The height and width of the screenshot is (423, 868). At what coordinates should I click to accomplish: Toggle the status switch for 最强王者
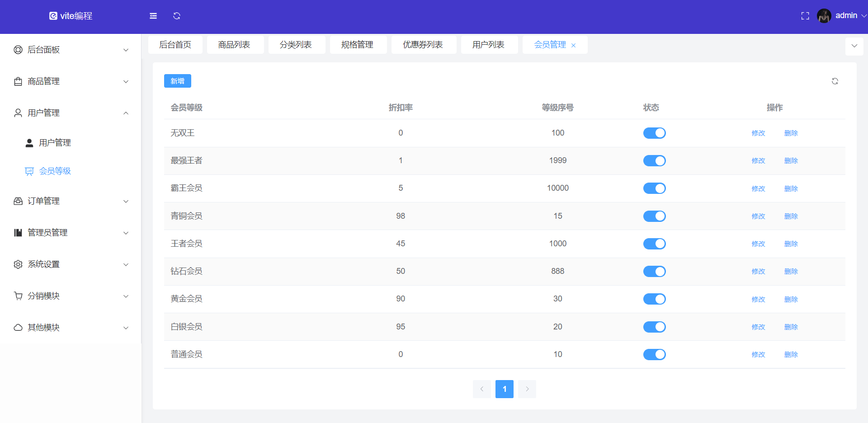click(x=654, y=160)
